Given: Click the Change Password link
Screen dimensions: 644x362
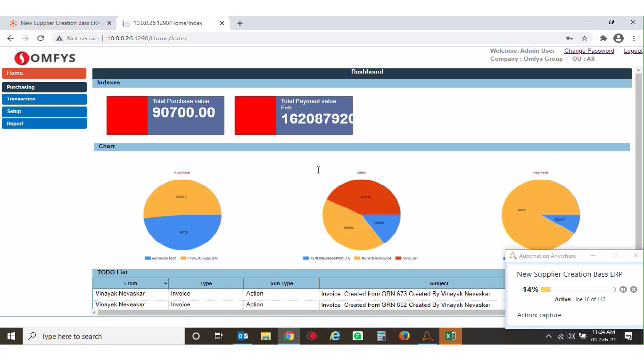Looking at the screenshot, I should coord(589,51).
